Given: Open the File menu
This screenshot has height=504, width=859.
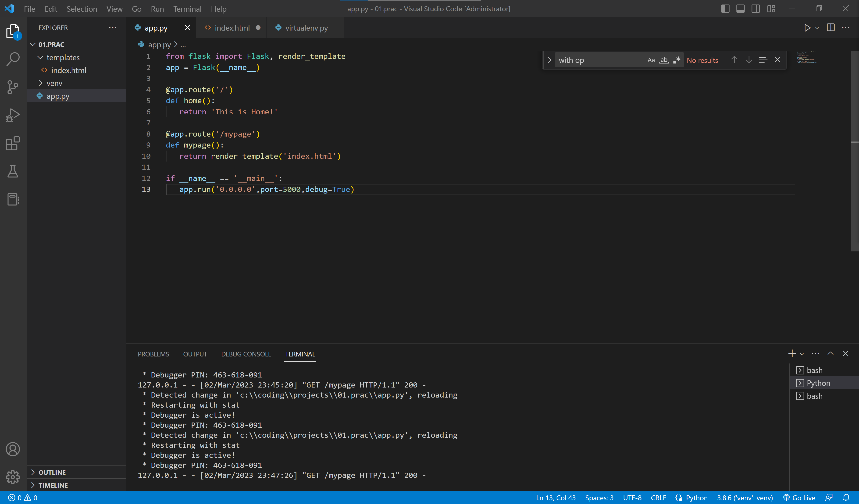Looking at the screenshot, I should click(30, 9).
